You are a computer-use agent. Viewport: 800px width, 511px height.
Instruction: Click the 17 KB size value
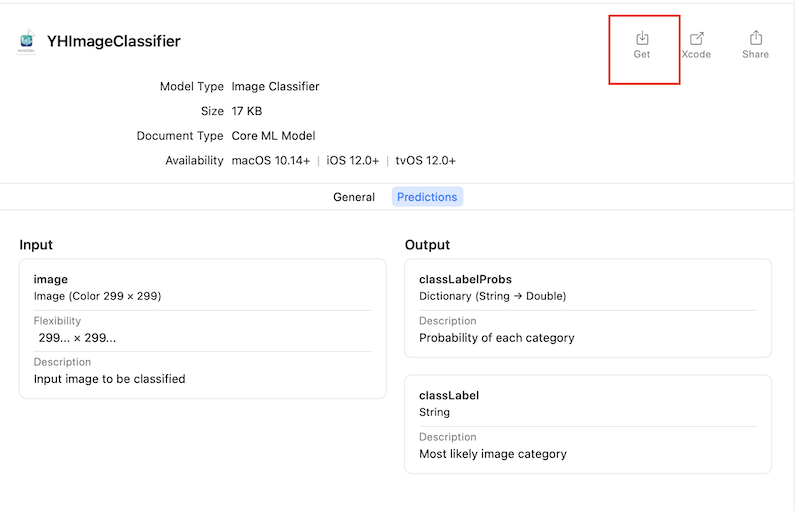coord(246,111)
